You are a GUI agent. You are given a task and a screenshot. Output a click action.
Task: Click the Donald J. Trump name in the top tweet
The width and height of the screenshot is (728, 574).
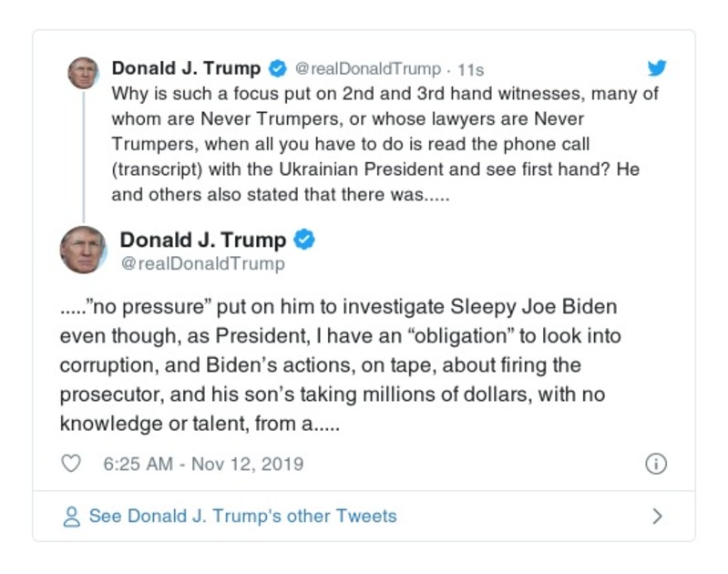186,68
